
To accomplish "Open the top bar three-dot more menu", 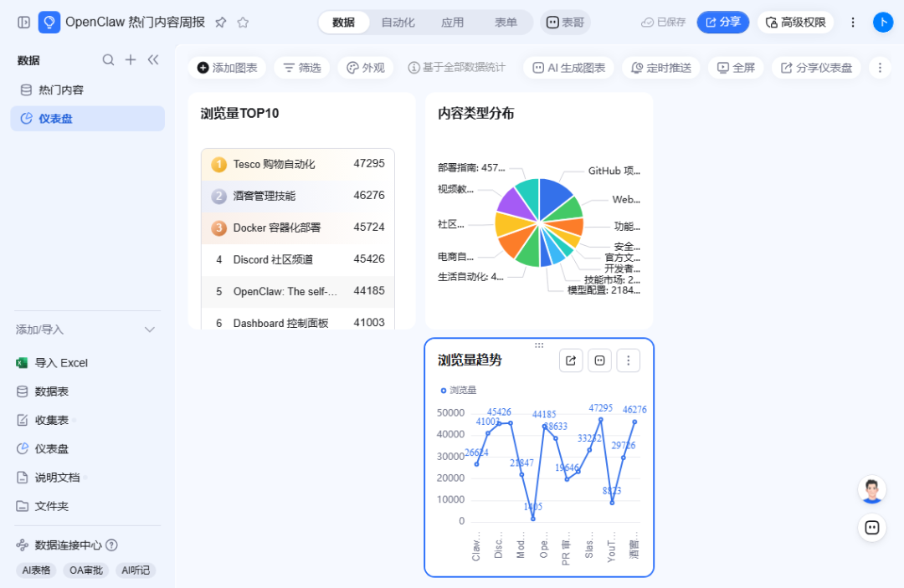I will tap(853, 23).
